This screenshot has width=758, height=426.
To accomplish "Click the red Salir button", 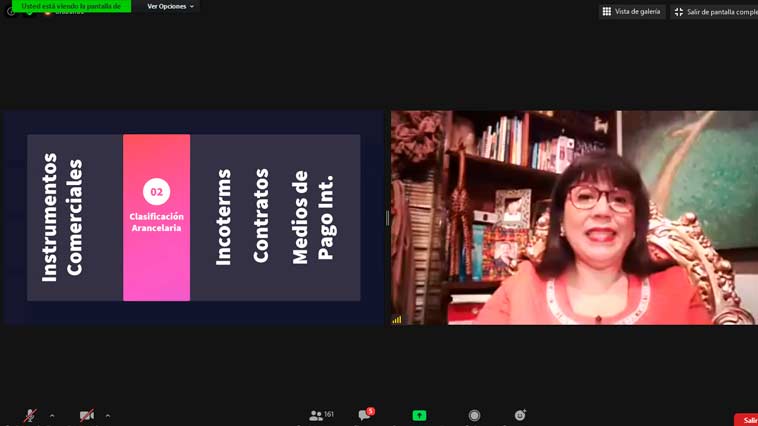I will (x=746, y=420).
